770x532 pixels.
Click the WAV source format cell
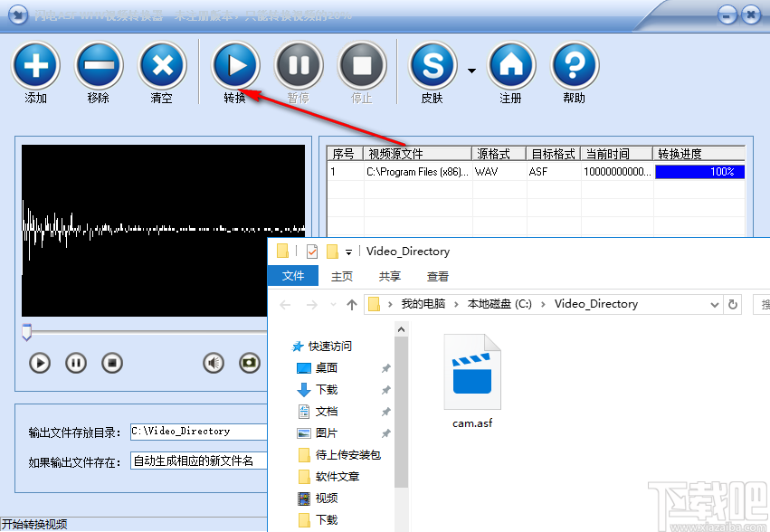[499, 172]
